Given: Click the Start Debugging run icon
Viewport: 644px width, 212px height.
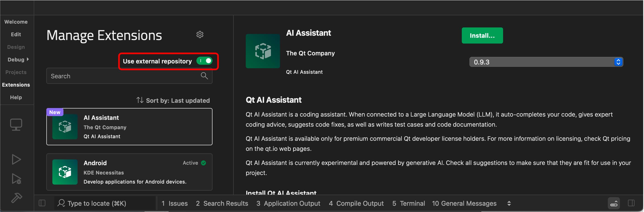Looking at the screenshot, I should click(x=16, y=179).
